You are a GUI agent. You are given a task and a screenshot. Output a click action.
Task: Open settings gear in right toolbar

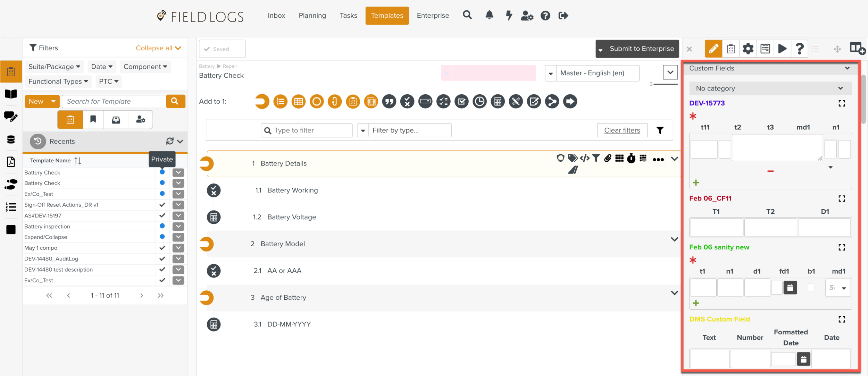pos(748,49)
